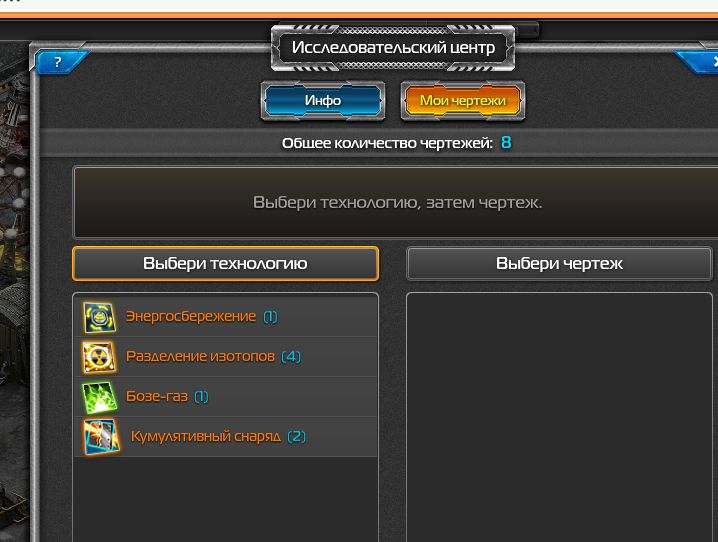718x542 pixels.
Task: Switch to the Инфо tab
Action: click(323, 100)
